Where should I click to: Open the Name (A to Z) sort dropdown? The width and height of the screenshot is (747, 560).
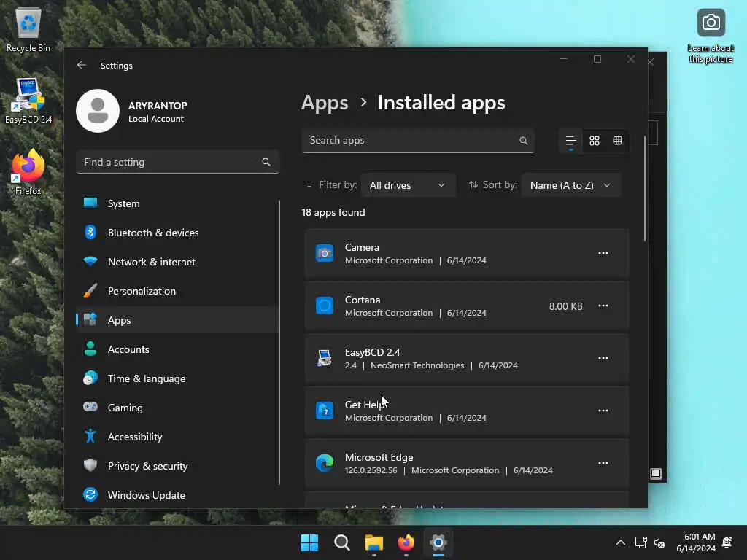click(570, 185)
